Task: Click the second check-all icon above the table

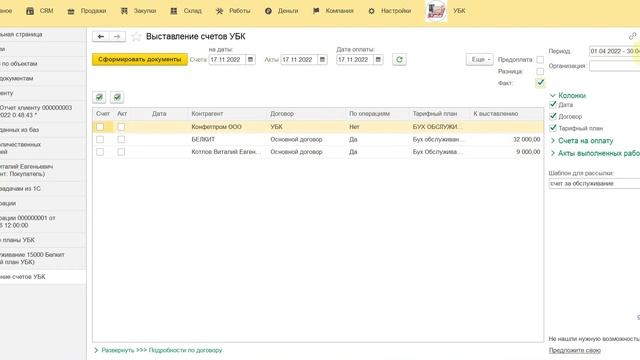Action: pos(117,97)
